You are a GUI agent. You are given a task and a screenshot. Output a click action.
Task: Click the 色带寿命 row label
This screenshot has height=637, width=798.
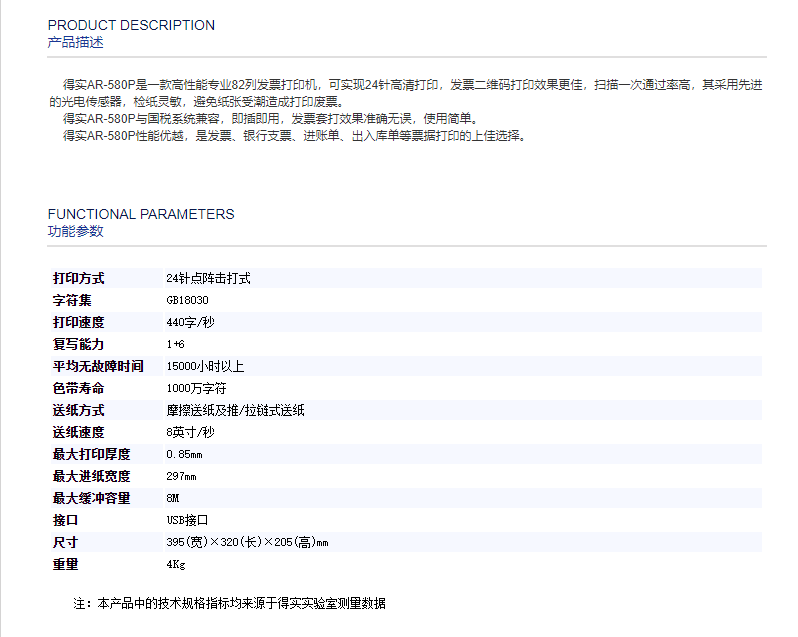78,388
